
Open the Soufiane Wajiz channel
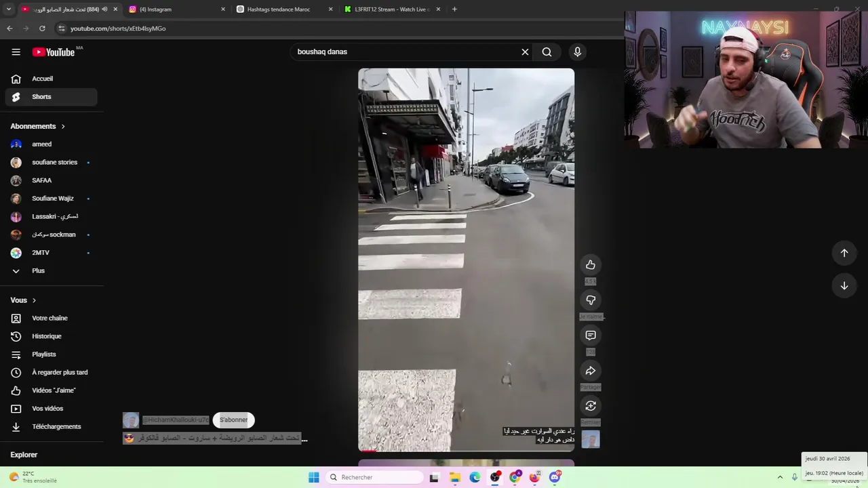pos(51,199)
